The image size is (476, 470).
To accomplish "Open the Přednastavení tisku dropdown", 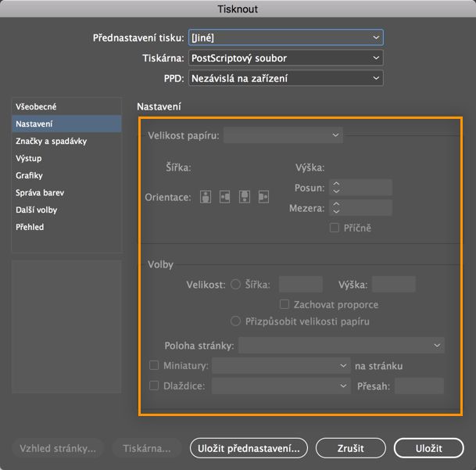I will 285,38.
